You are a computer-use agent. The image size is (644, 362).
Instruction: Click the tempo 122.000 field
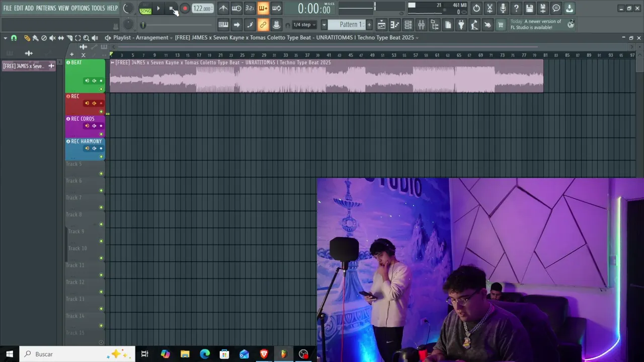pyautogui.click(x=202, y=9)
